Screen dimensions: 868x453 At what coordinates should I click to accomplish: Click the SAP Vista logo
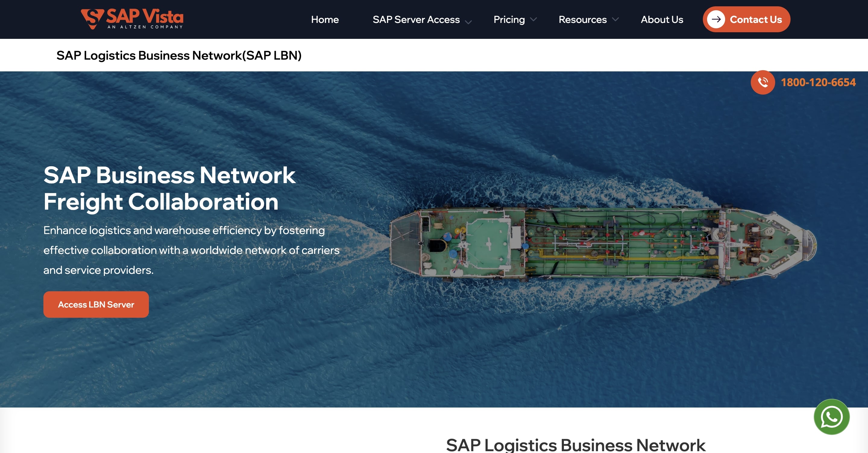pos(131,19)
